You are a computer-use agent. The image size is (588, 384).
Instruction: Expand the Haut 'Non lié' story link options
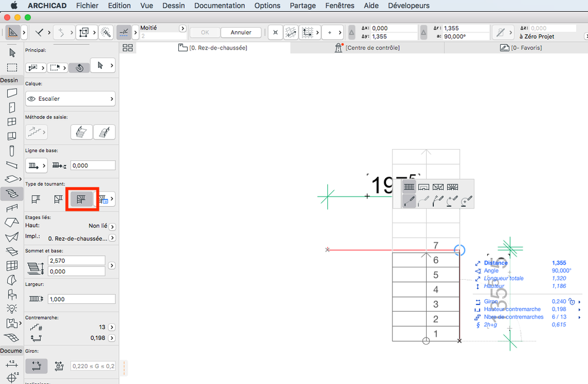coord(112,226)
